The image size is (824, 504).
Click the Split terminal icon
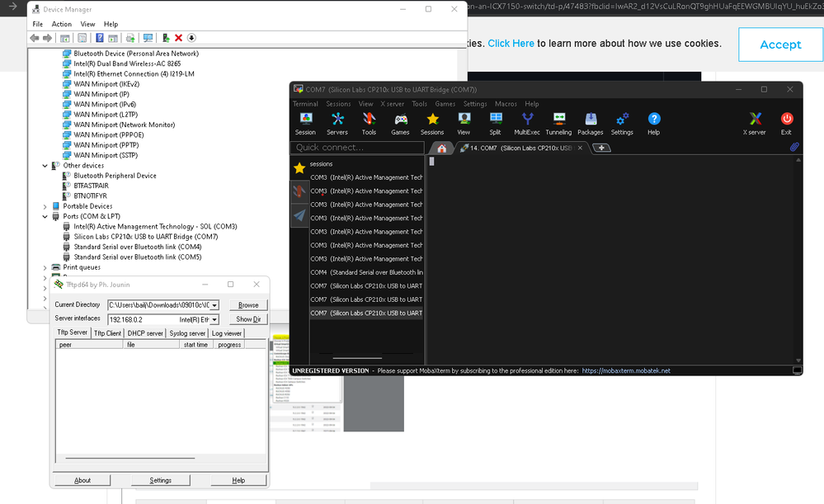click(x=495, y=123)
